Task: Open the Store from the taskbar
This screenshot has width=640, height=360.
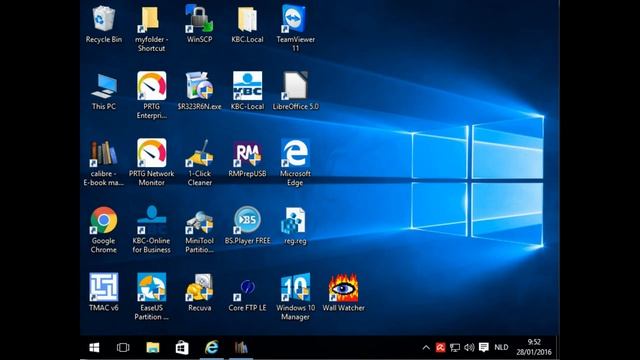Action: tap(182, 347)
